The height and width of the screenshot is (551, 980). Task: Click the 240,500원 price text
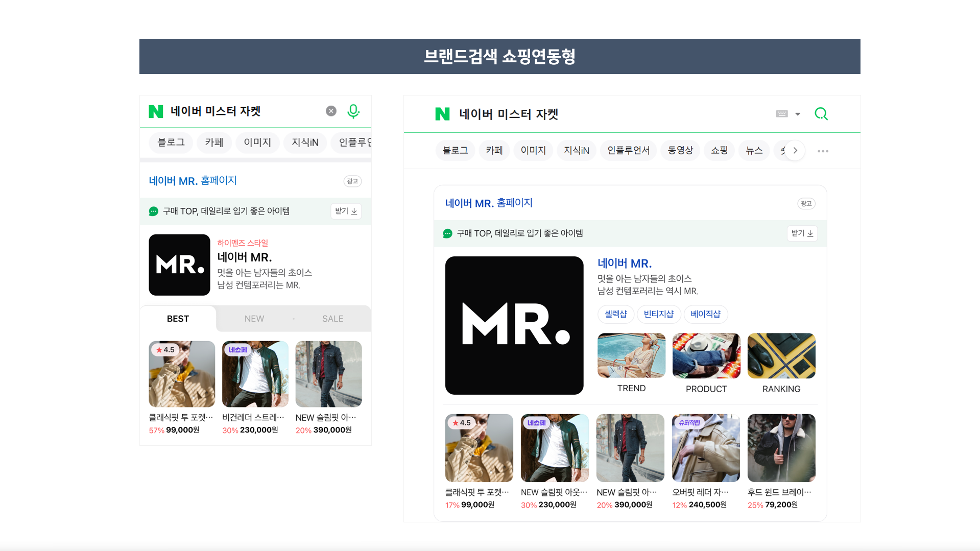[707, 505]
